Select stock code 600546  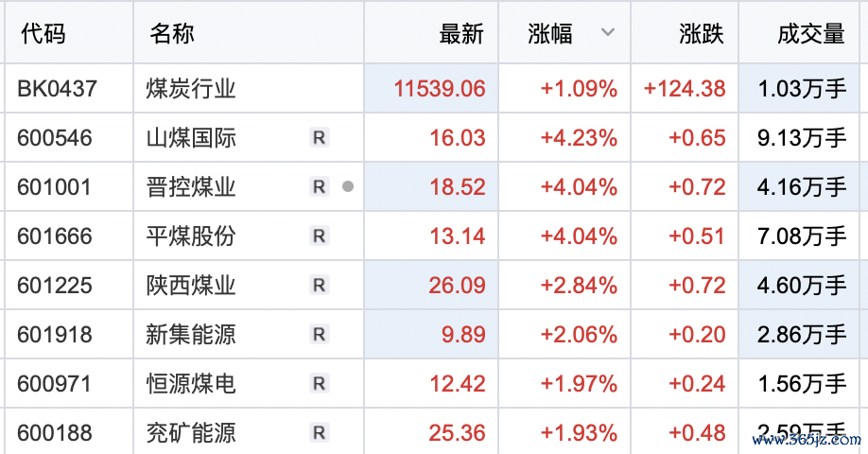point(55,138)
